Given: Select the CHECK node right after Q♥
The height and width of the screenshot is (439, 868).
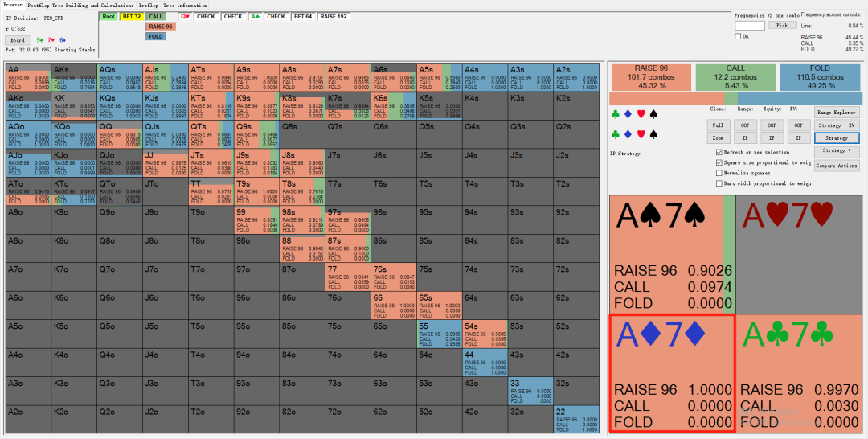Looking at the screenshot, I should [x=206, y=17].
